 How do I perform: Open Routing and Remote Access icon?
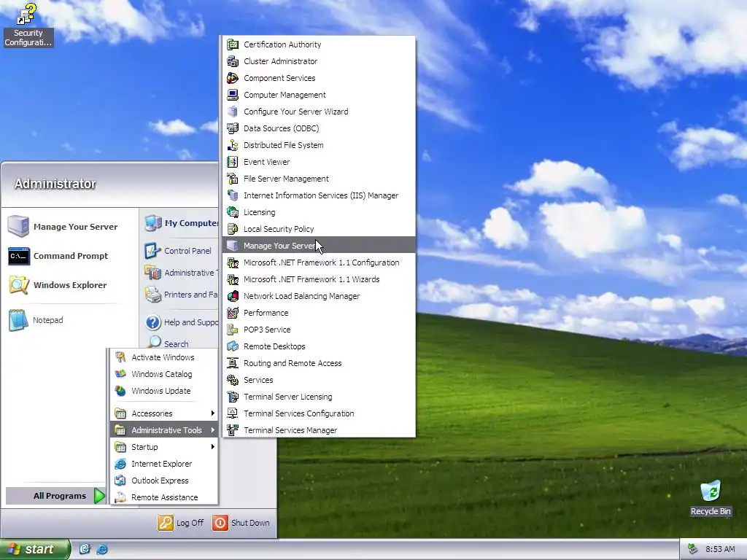233,363
